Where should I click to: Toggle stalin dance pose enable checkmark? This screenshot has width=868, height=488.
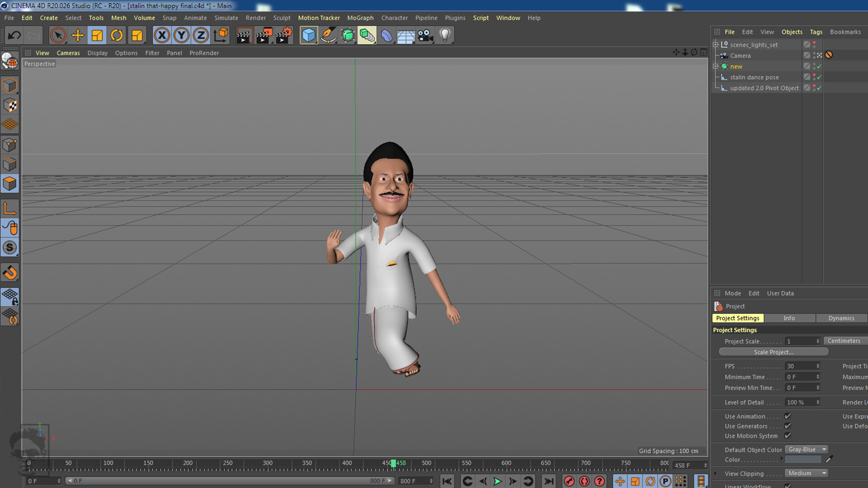click(819, 77)
